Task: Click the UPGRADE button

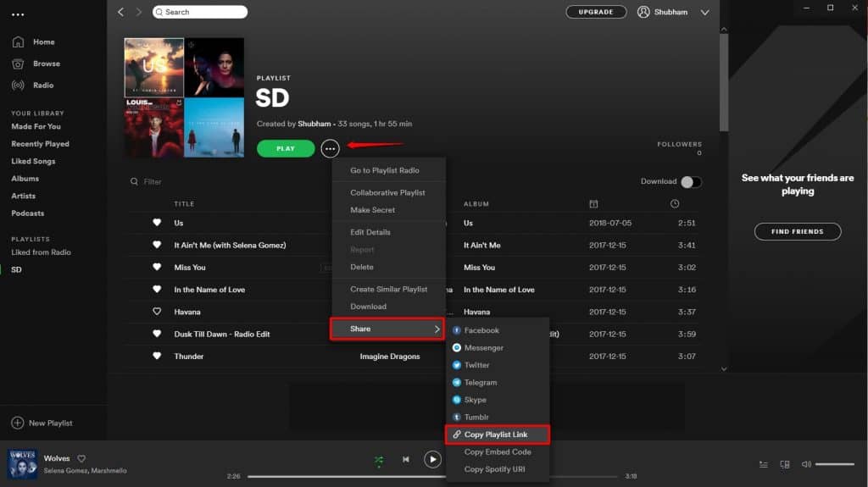Action: click(x=596, y=12)
